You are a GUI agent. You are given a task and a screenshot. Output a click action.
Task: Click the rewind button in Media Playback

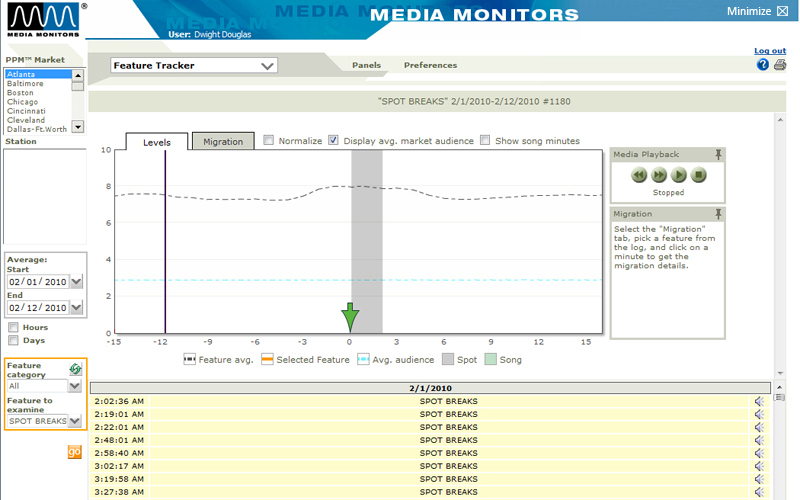point(639,175)
